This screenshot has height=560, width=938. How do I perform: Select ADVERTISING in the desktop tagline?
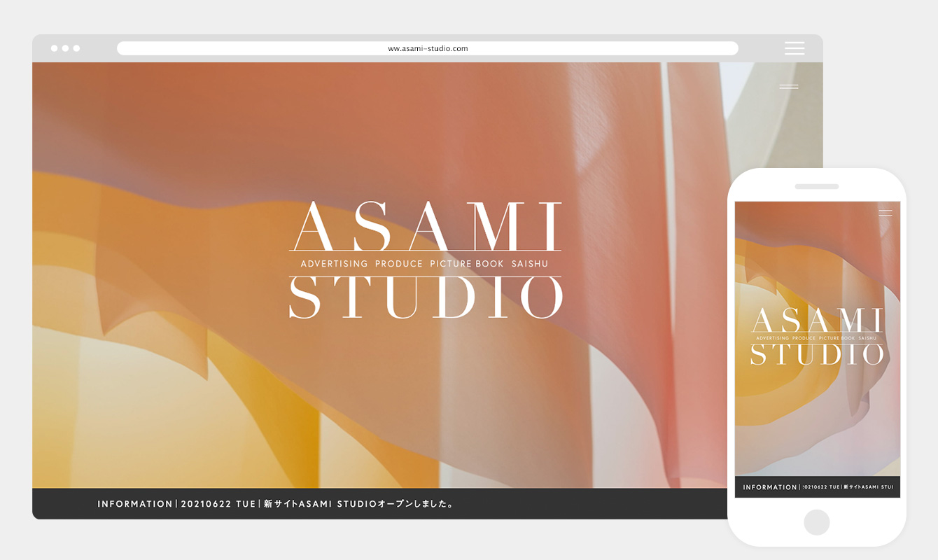334,264
